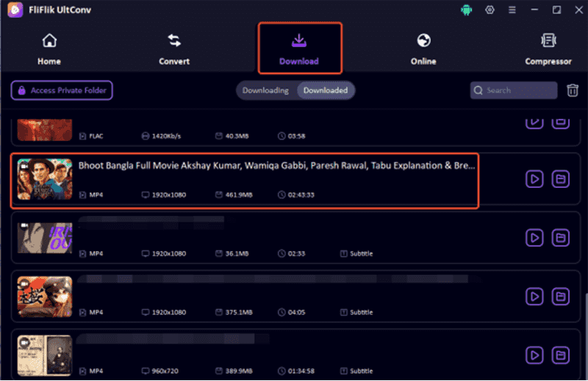Play the Bhoot Bangla video
588x381 pixels.
[534, 179]
